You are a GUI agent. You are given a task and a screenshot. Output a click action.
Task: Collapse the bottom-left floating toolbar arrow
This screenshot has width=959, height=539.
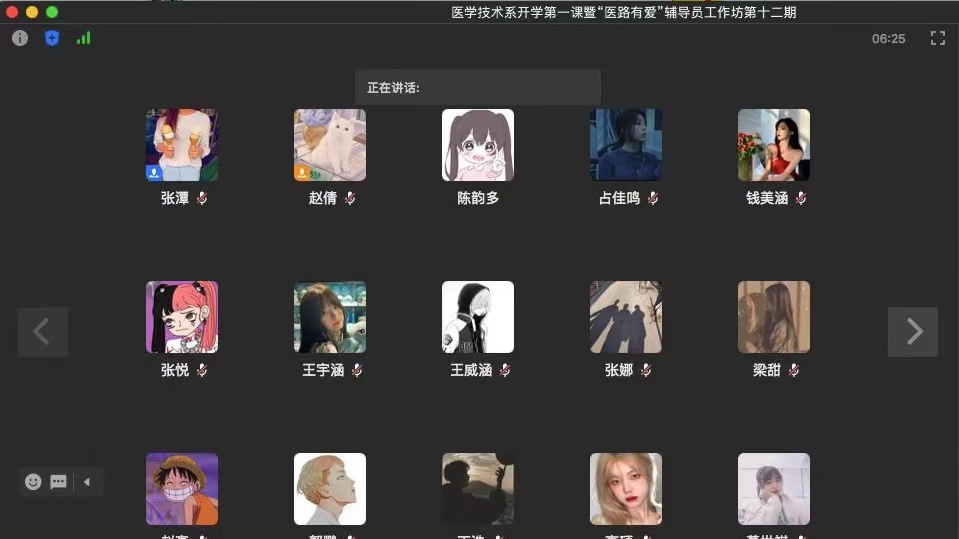click(87, 482)
